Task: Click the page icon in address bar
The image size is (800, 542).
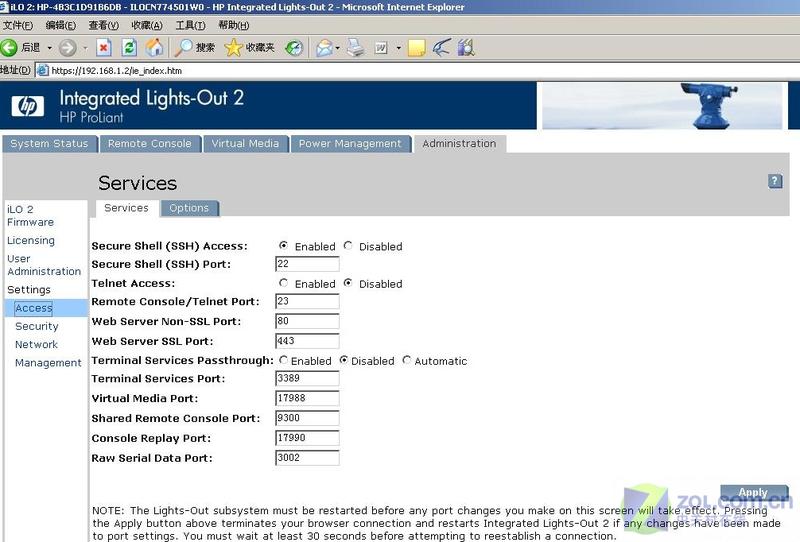Action: [x=43, y=70]
